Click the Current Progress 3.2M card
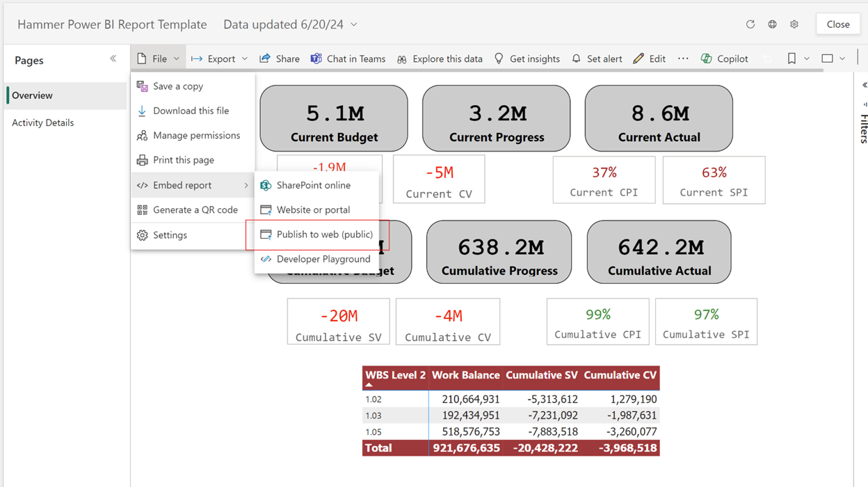The height and width of the screenshot is (487, 868). click(497, 118)
